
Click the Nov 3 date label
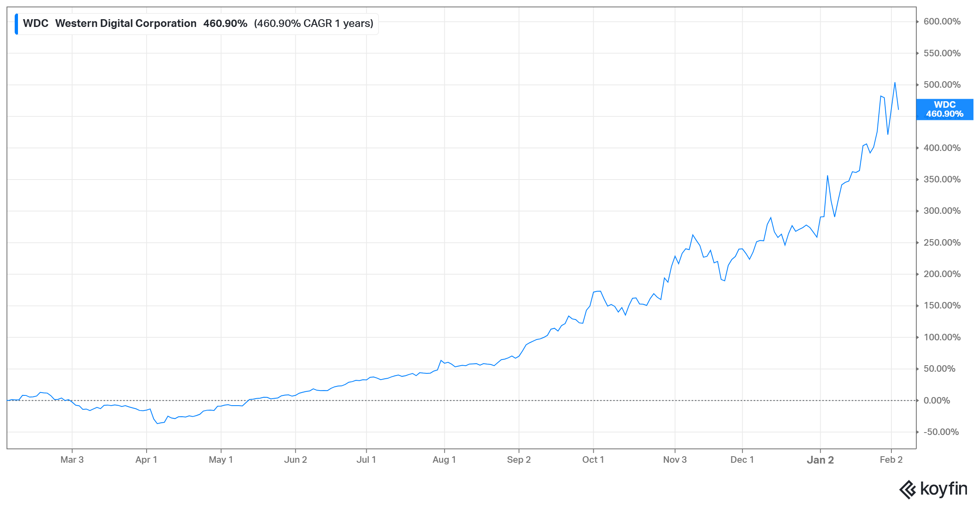[675, 460]
